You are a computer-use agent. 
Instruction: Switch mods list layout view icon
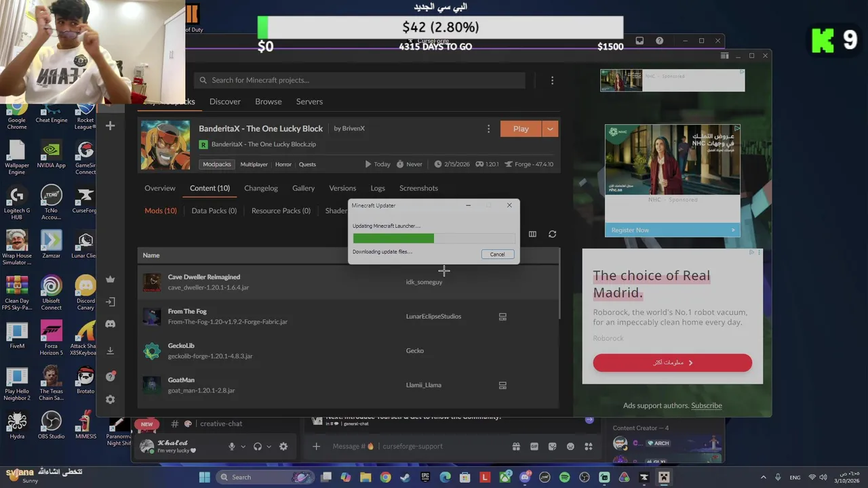click(532, 234)
